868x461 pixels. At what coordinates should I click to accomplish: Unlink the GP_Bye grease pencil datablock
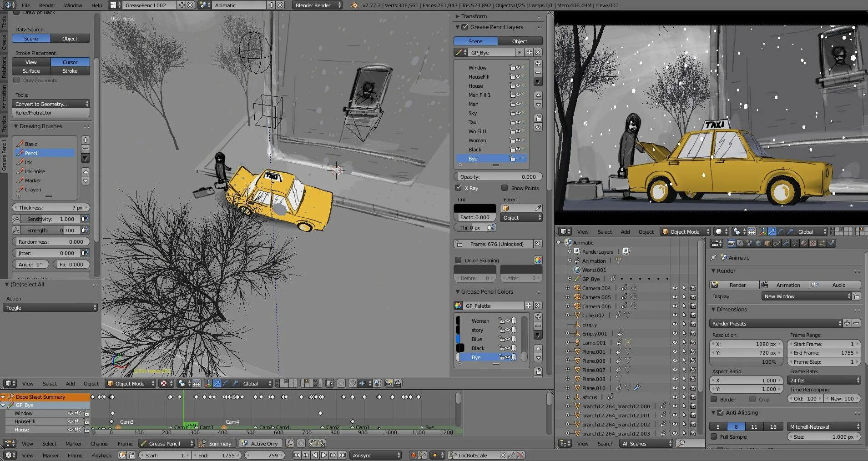point(538,52)
